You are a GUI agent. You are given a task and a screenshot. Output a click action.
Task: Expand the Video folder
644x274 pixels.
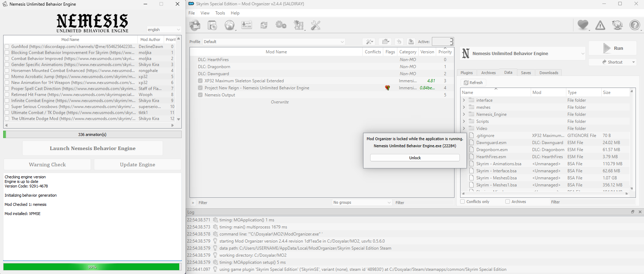point(464,129)
